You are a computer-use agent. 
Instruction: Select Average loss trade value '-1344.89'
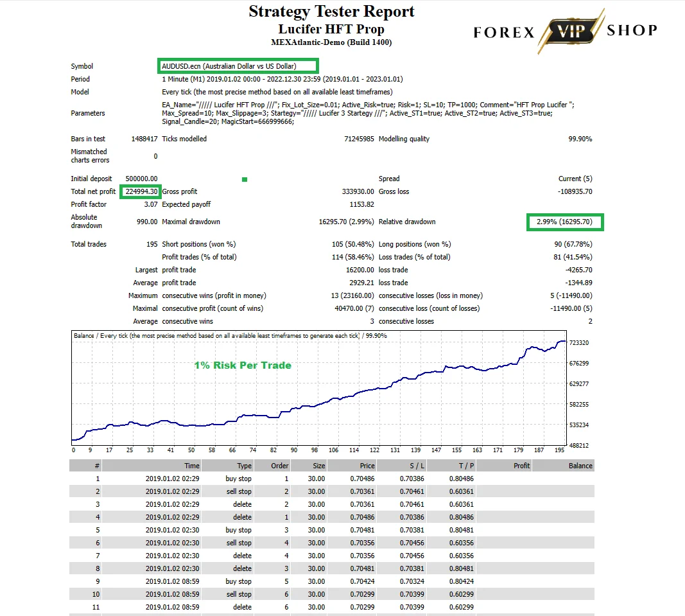pyautogui.click(x=579, y=283)
